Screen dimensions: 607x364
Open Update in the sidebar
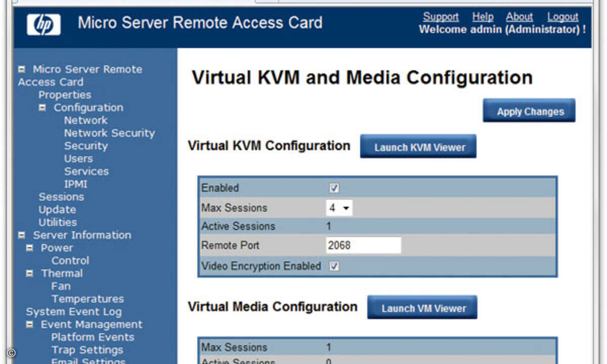57,209
